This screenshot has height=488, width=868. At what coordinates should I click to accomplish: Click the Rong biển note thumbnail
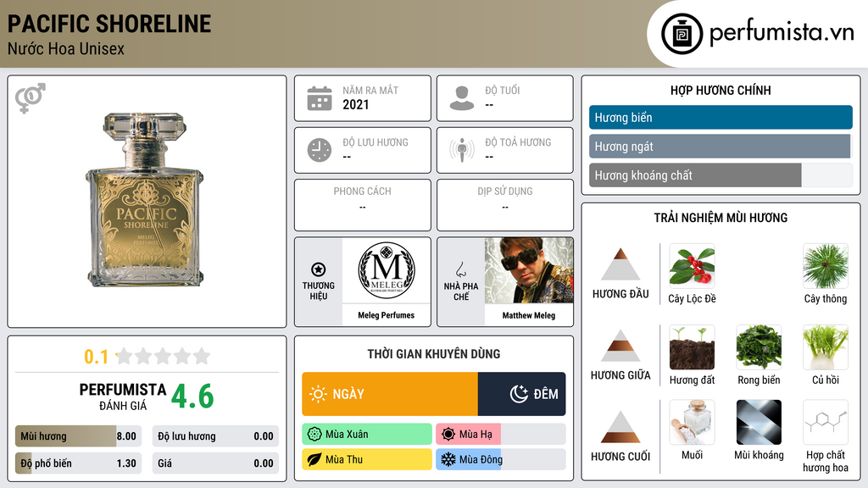759,347
